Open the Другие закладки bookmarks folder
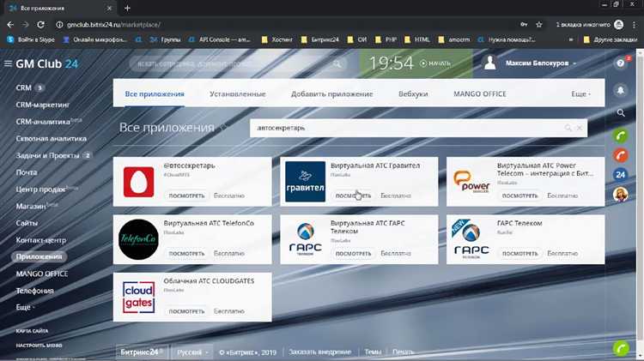 tap(611, 39)
